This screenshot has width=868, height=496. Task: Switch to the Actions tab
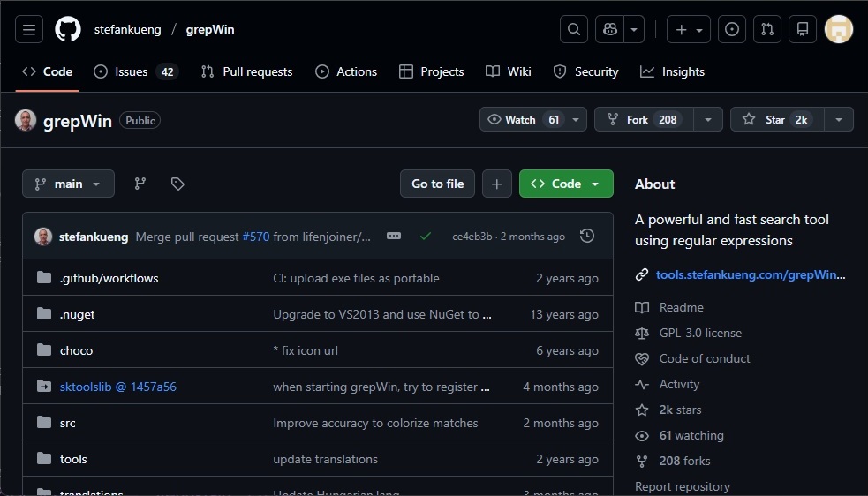pos(346,72)
